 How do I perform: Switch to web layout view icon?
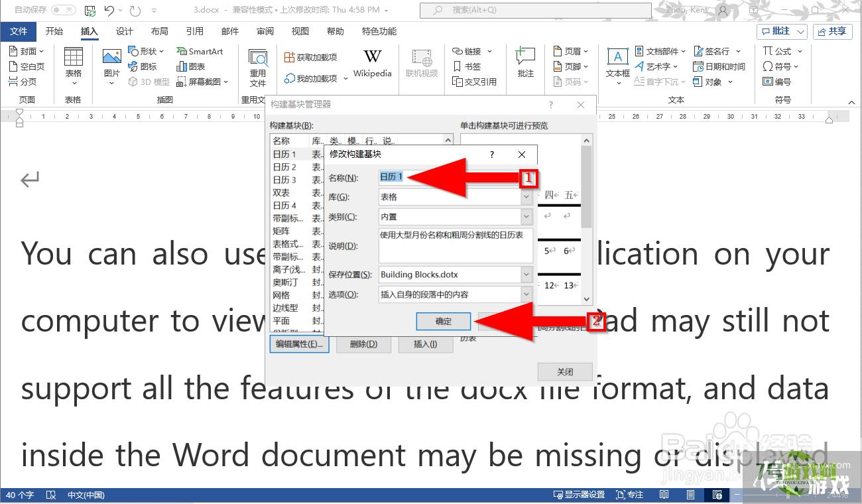point(717,495)
